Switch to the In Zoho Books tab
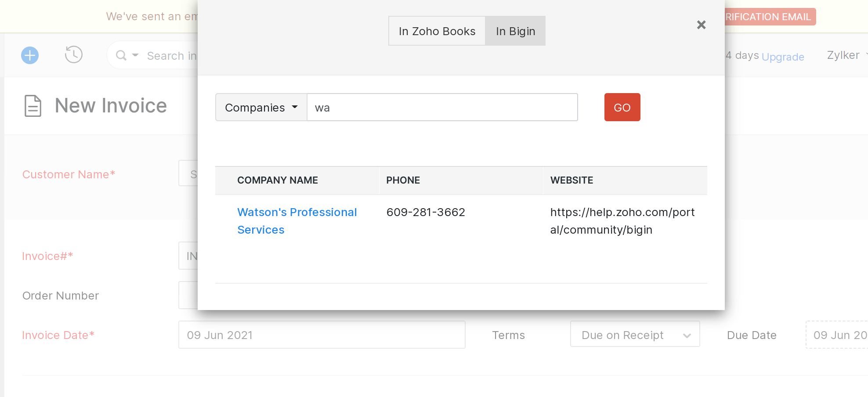This screenshot has height=397, width=868. click(x=437, y=31)
